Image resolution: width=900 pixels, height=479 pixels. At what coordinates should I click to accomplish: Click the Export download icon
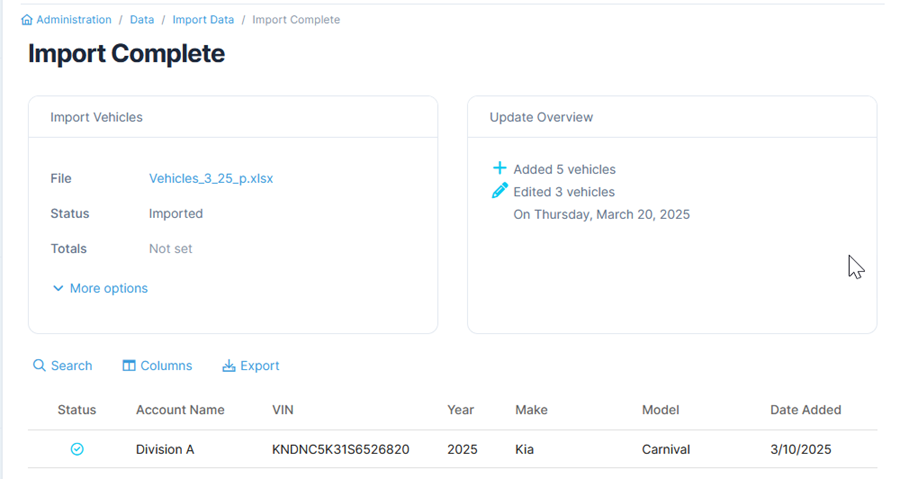click(228, 365)
